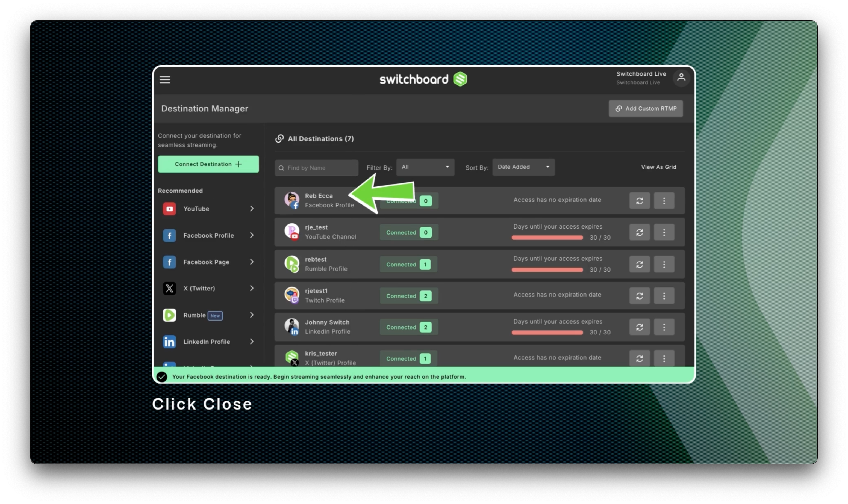The image size is (848, 504).
Task: Open more options for Reb Ecca
Action: pos(664,201)
